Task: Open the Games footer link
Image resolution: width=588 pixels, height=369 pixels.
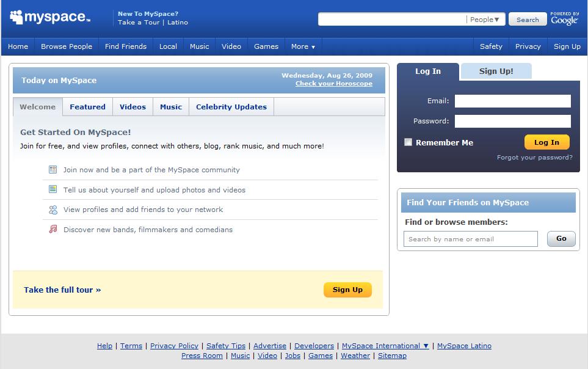Action: pyautogui.click(x=320, y=356)
